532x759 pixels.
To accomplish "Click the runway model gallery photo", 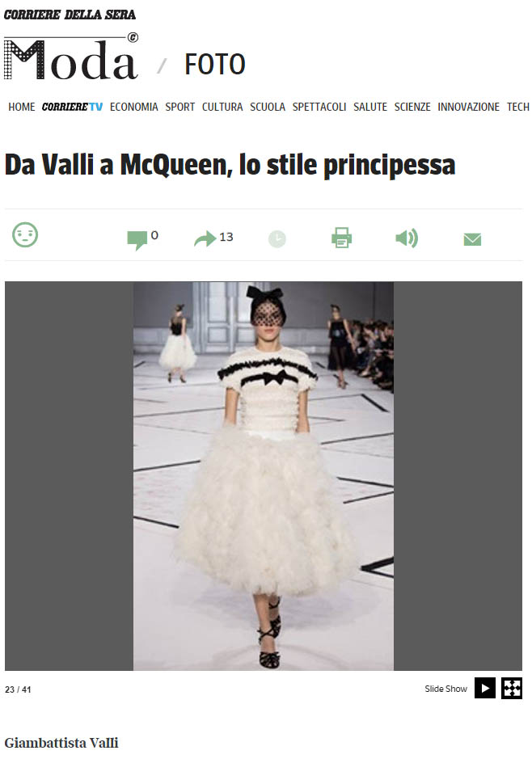I will [x=264, y=476].
